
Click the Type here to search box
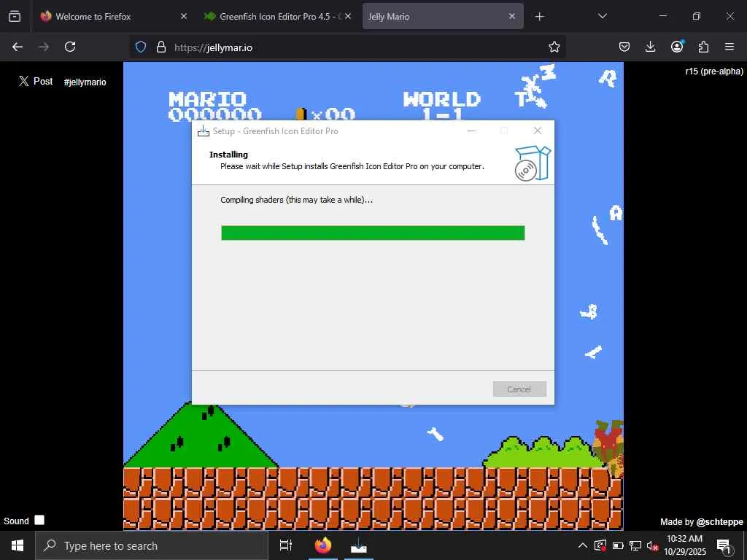(152, 545)
